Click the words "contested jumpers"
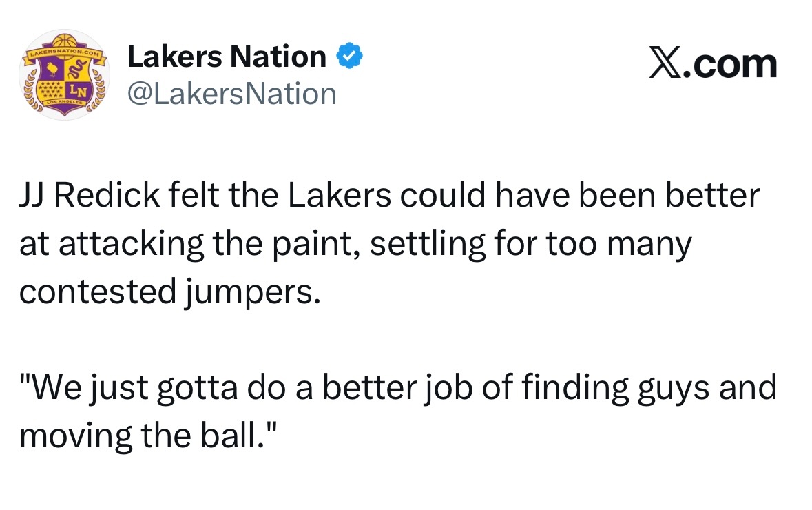 coord(169,292)
